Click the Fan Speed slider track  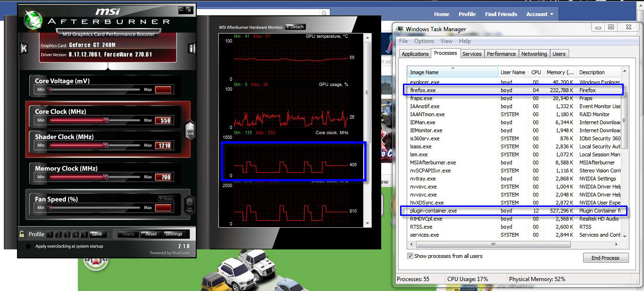tap(94, 208)
